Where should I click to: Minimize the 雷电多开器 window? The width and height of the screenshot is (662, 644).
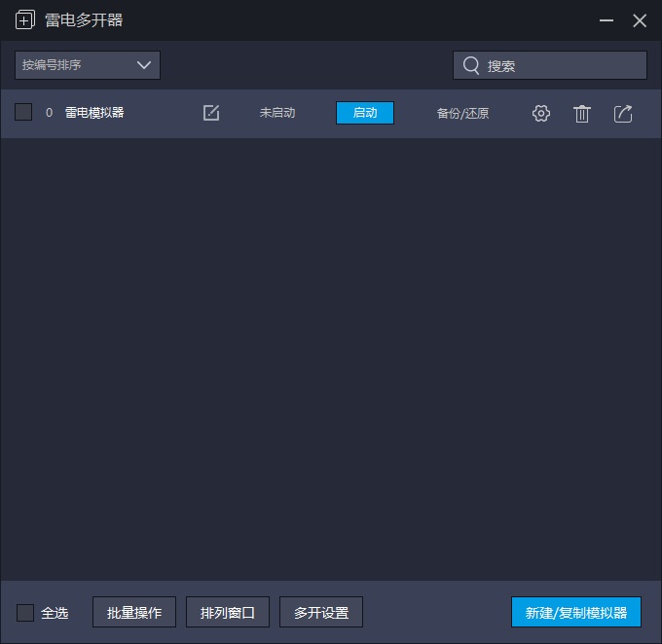pos(607,20)
